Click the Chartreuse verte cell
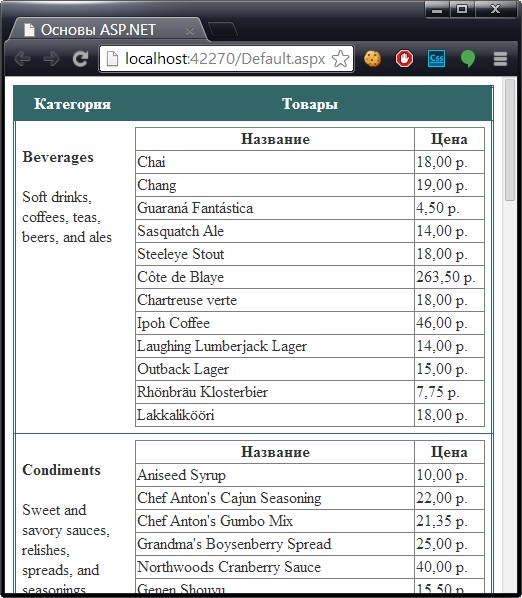Viewport: 522px width, 598px height. [x=275, y=300]
